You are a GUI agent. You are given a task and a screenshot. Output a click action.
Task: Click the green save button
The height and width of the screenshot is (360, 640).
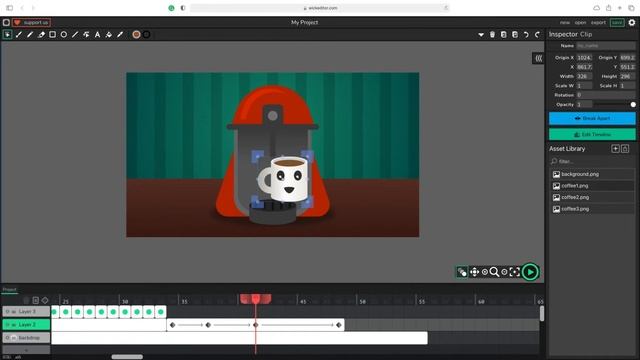tap(617, 22)
